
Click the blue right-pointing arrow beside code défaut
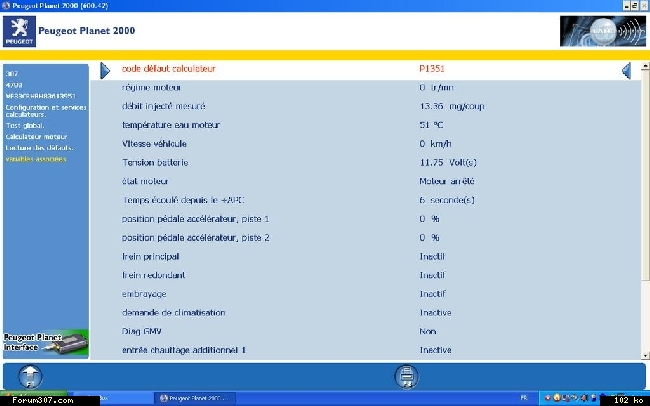pyautogui.click(x=105, y=71)
